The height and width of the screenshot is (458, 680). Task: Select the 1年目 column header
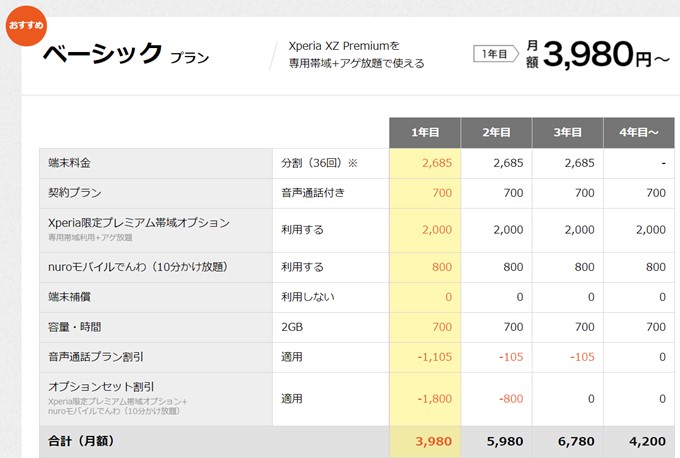coord(425,132)
